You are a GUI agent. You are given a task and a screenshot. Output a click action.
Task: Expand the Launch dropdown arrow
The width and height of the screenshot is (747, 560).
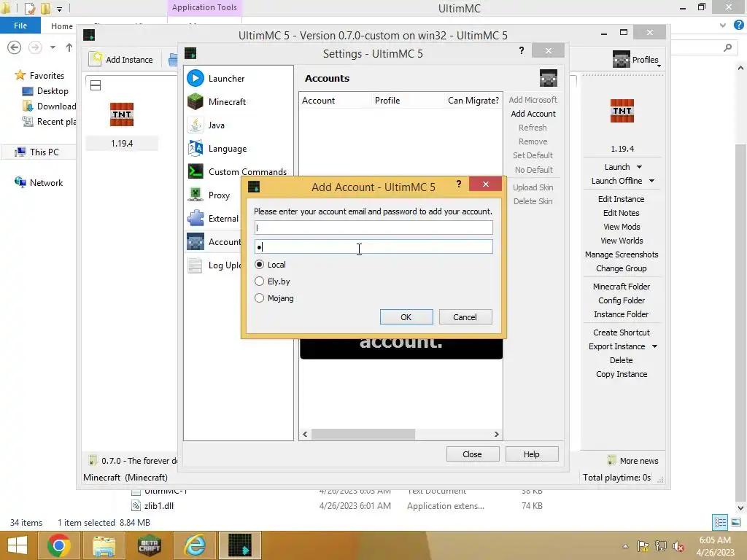639,167
